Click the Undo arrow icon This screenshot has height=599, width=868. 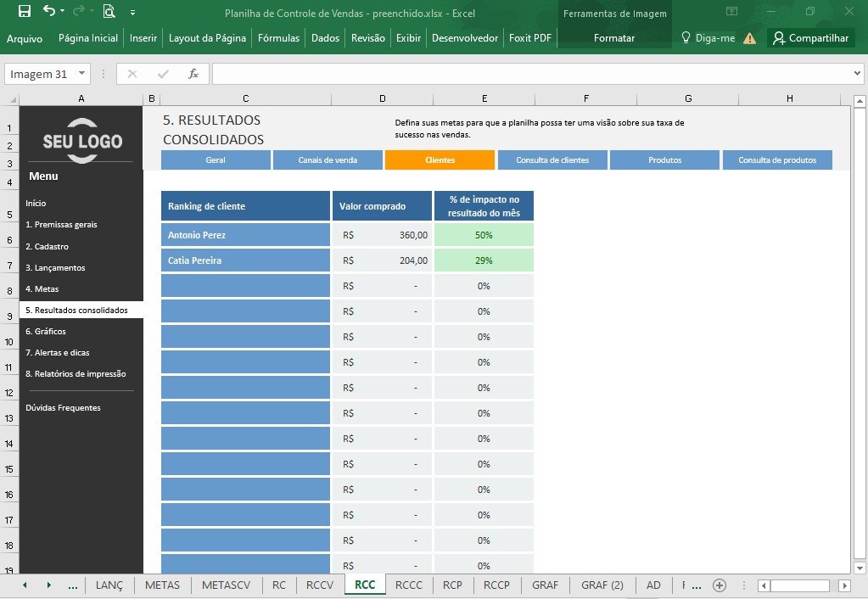pyautogui.click(x=50, y=11)
